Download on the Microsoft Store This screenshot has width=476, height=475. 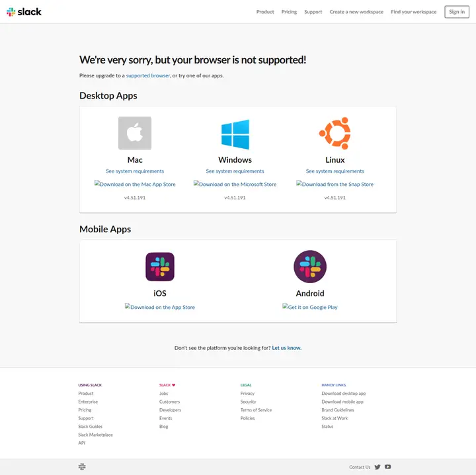click(235, 184)
